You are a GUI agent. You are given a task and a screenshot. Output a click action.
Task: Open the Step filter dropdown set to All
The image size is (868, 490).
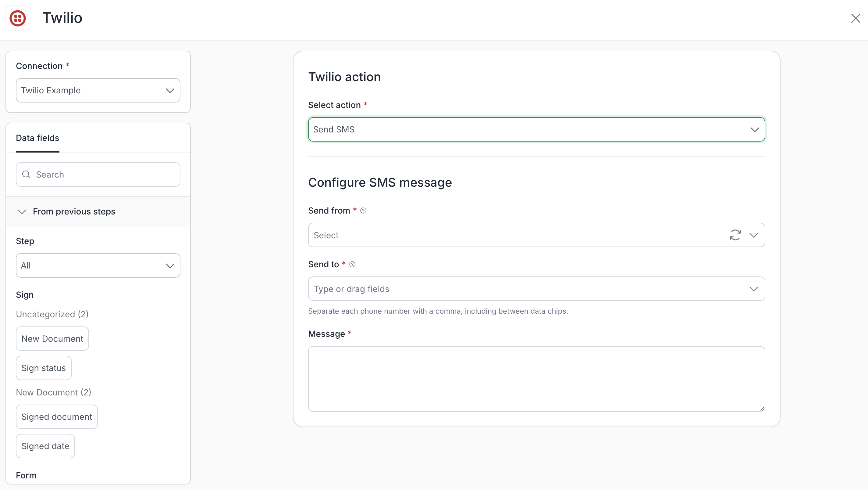pos(98,265)
